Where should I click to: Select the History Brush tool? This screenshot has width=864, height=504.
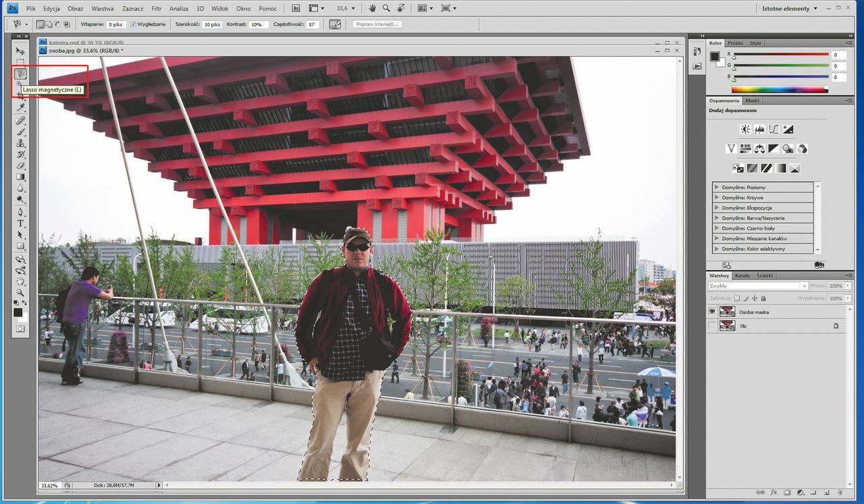(x=20, y=154)
